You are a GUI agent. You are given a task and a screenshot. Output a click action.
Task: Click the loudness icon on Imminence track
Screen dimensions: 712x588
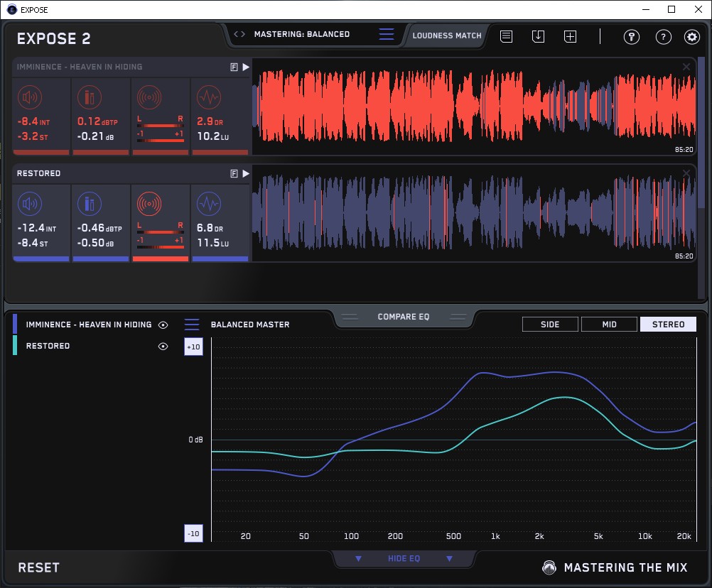[x=30, y=97]
